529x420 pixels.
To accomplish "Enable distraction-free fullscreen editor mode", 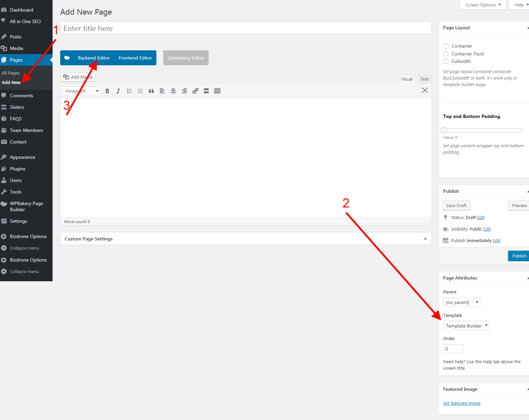I will [x=425, y=90].
